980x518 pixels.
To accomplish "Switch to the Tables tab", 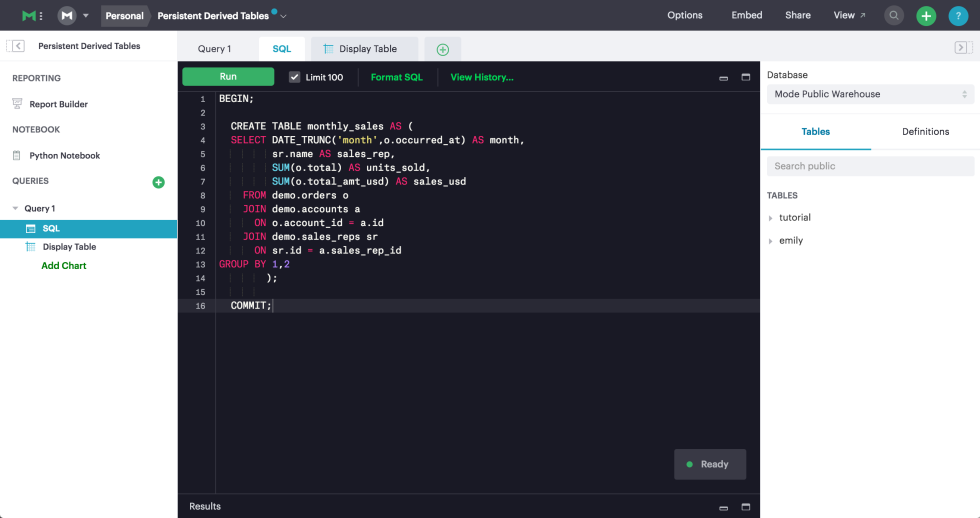I will 816,131.
